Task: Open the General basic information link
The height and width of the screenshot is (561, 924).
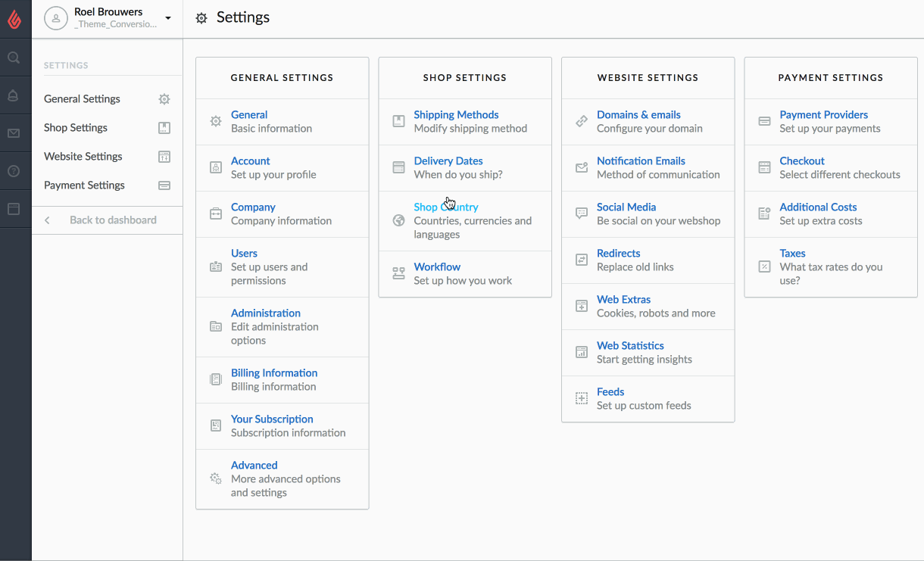Action: (x=249, y=115)
